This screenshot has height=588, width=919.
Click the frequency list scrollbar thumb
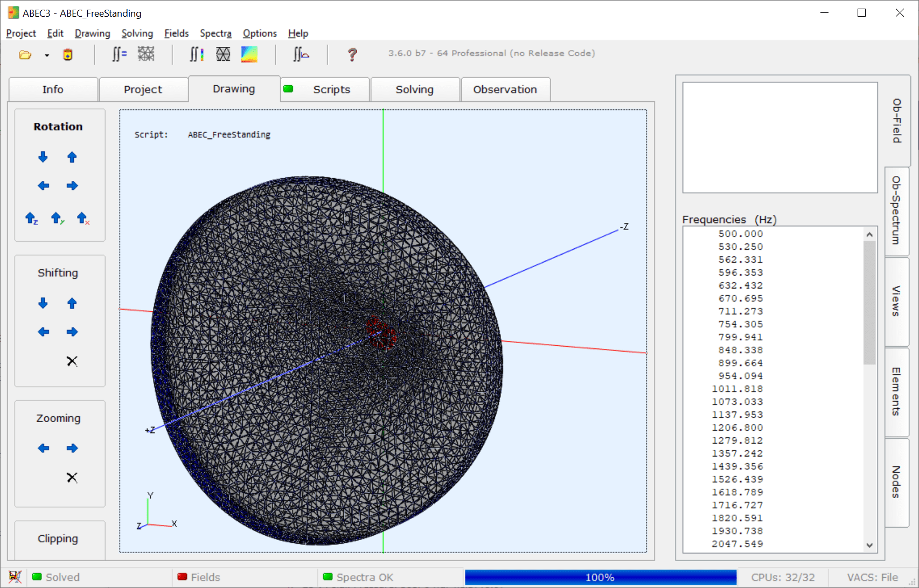869,303
